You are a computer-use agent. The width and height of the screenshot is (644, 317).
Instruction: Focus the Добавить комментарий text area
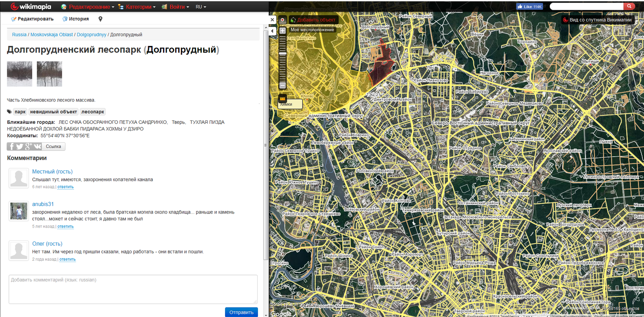(x=133, y=289)
